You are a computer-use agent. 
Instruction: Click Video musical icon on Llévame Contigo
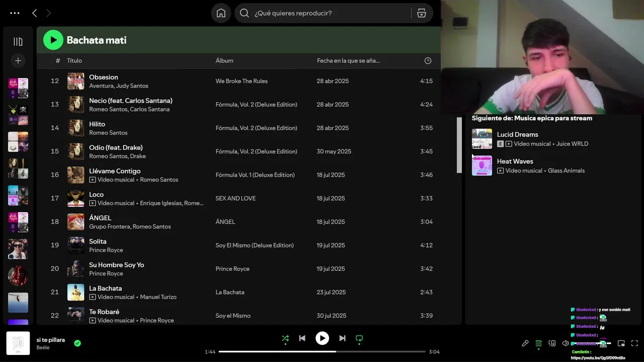click(93, 179)
